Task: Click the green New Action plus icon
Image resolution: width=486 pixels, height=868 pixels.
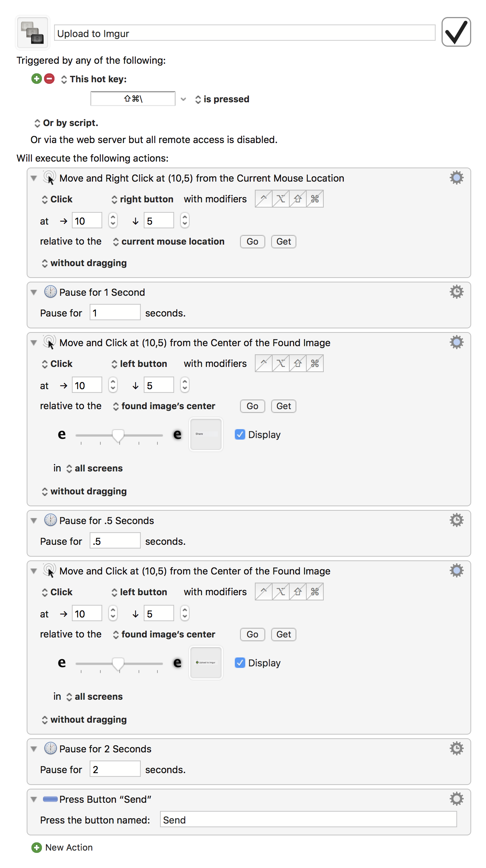Action: 36,848
